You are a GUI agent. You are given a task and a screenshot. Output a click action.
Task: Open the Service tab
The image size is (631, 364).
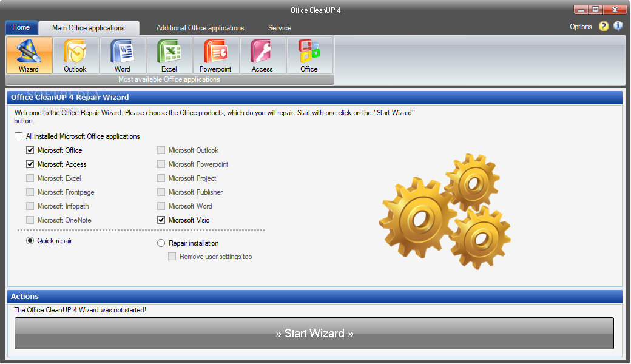280,28
